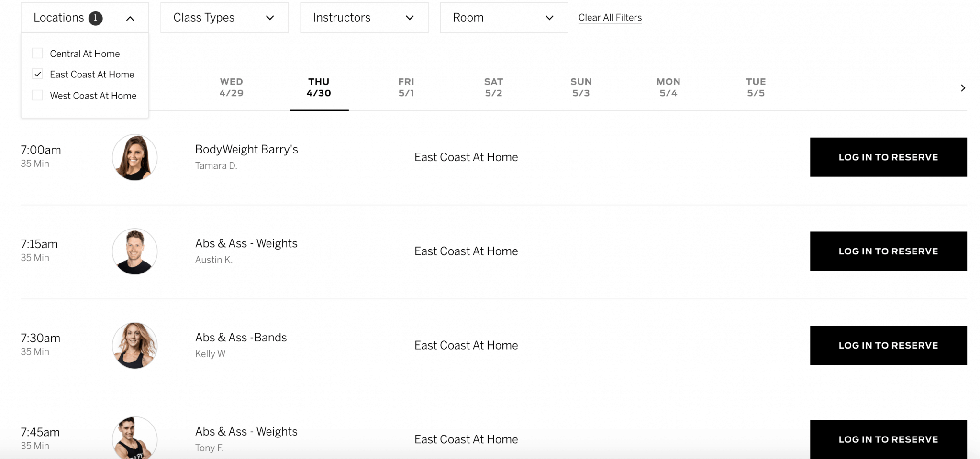Log in to reserve the 7:30am Bands class
Viewport: 980px width, 459px height.
coord(888,345)
